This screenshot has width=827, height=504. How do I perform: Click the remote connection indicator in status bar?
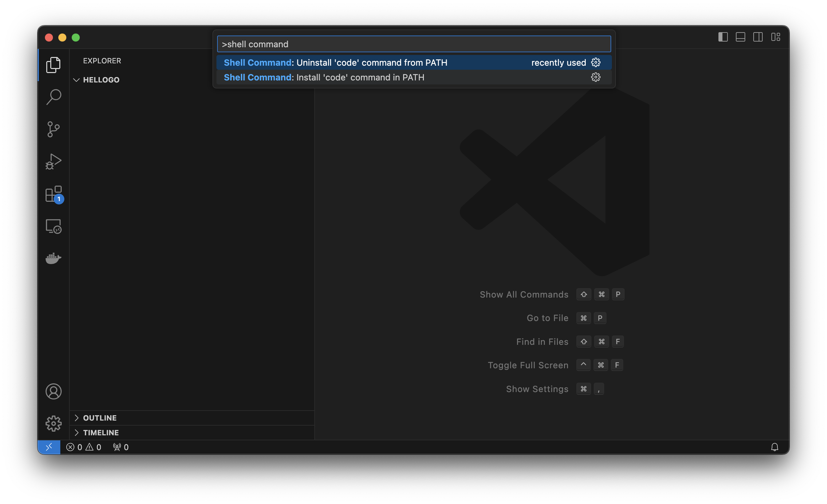tap(49, 447)
